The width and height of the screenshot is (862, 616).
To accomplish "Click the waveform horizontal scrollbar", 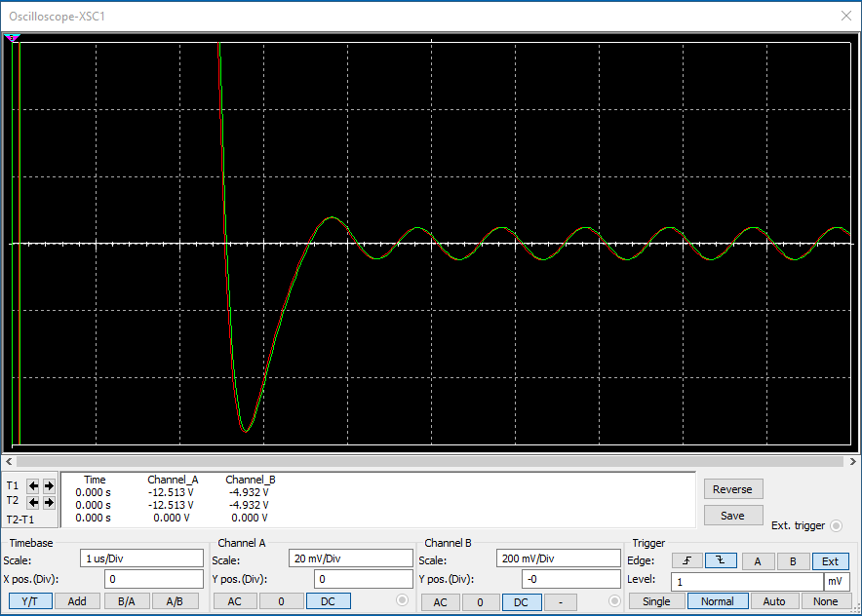I will pyautogui.click(x=429, y=461).
